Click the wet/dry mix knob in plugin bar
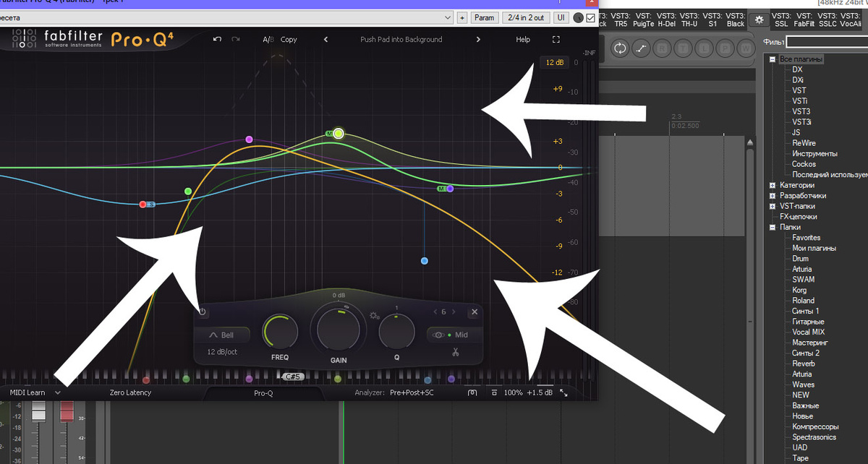868x464 pixels. [579, 17]
